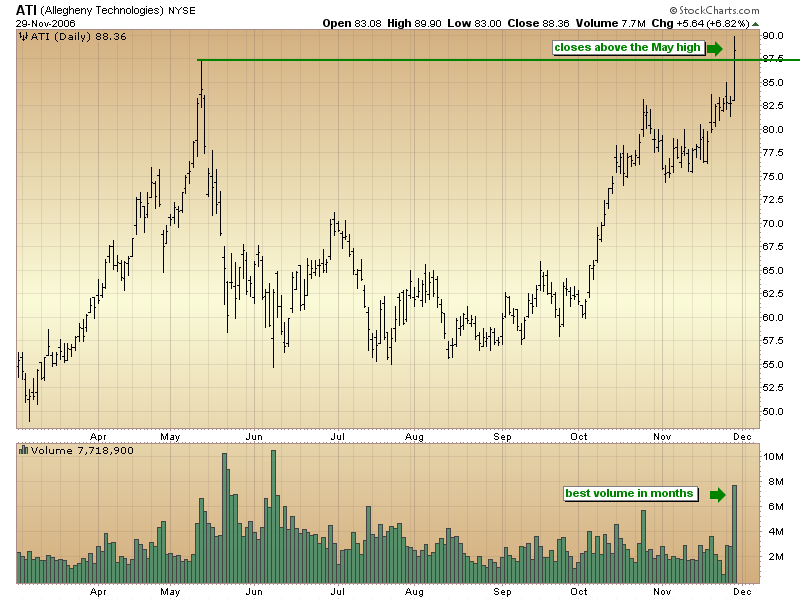The height and width of the screenshot is (600, 800).
Task: Click the Jul label under the price chart
Action: 338,437
